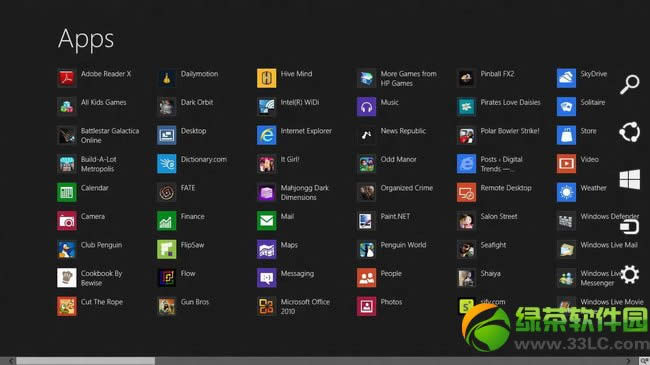Image resolution: width=650 pixels, height=365 pixels.
Task: Open the Photos app icon
Action: tap(366, 307)
